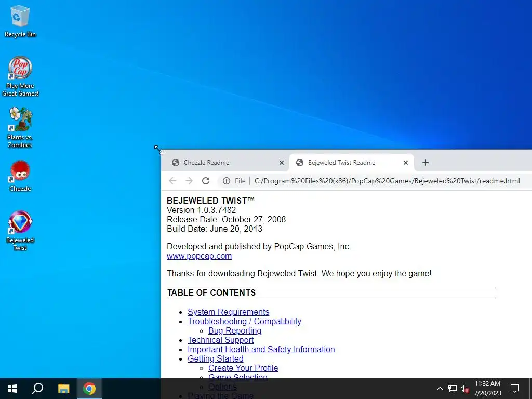This screenshot has width=532, height=399.
Task: Open Troubleshooting / Compatibility link
Action: [x=244, y=321]
